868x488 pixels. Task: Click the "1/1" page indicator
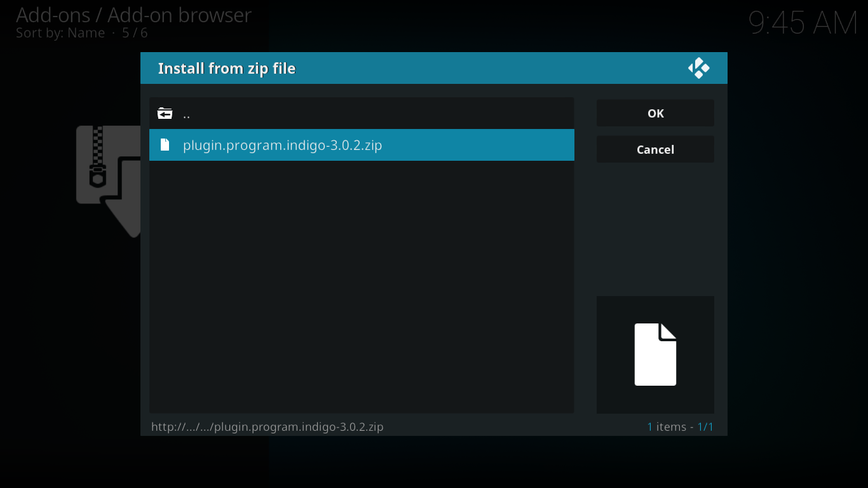706,426
